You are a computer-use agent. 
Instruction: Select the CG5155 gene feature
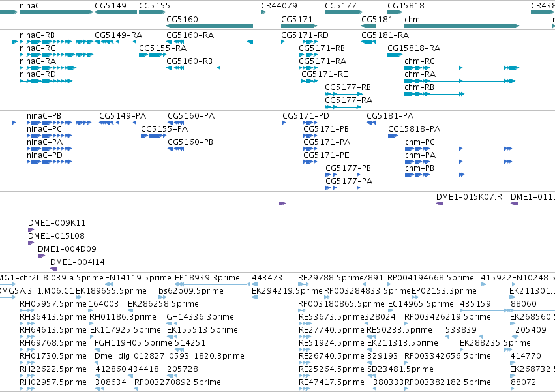pos(152,12)
